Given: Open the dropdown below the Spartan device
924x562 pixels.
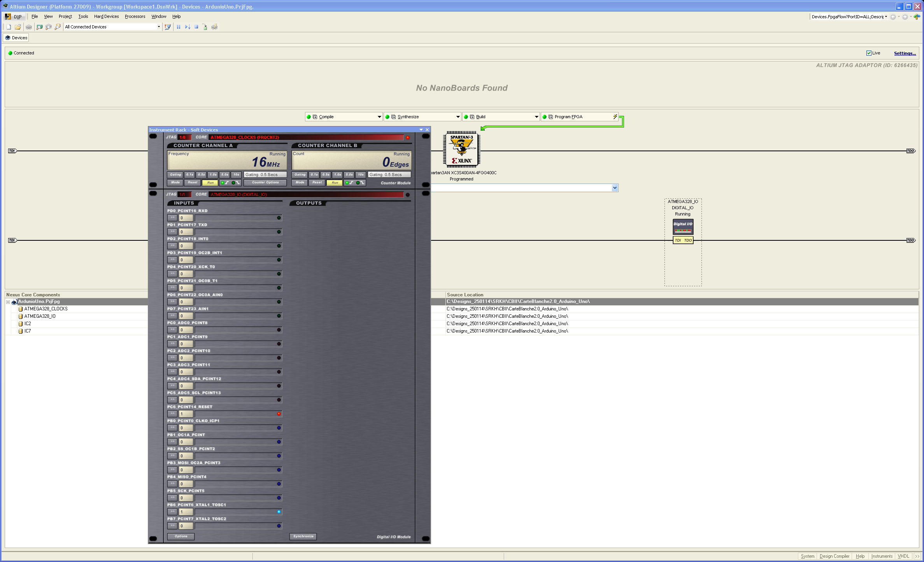Looking at the screenshot, I should coord(615,188).
